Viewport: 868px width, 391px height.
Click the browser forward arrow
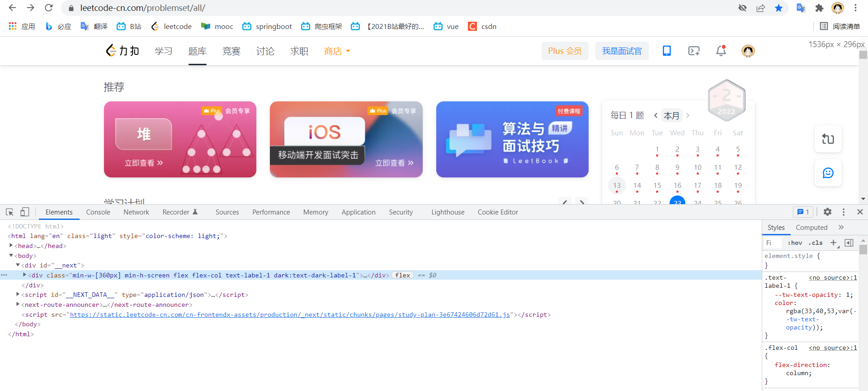tap(30, 8)
